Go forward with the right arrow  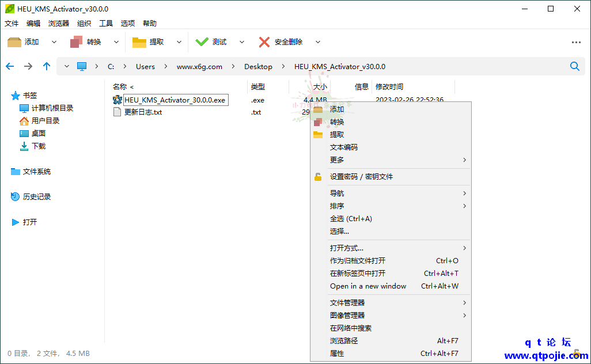click(28, 66)
